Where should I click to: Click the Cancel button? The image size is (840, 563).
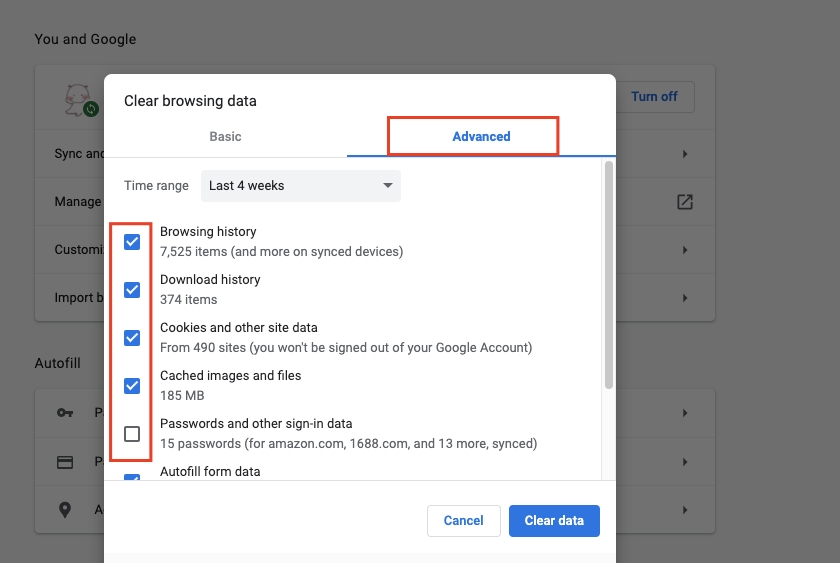click(463, 521)
